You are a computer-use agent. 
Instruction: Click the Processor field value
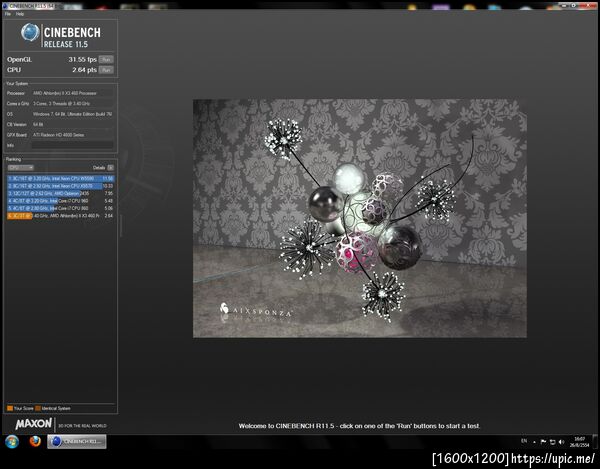(72, 93)
